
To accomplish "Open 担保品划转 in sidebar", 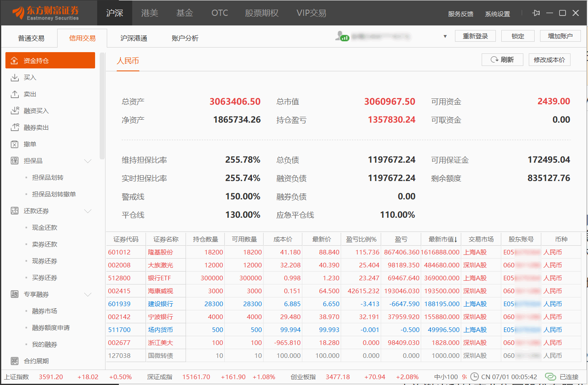I will 48,178.
